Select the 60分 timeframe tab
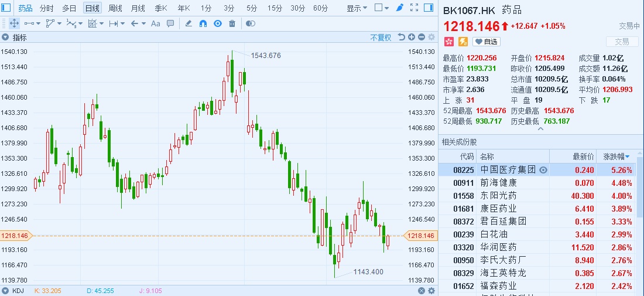Image resolution: width=644 pixels, height=296 pixels. point(320,8)
